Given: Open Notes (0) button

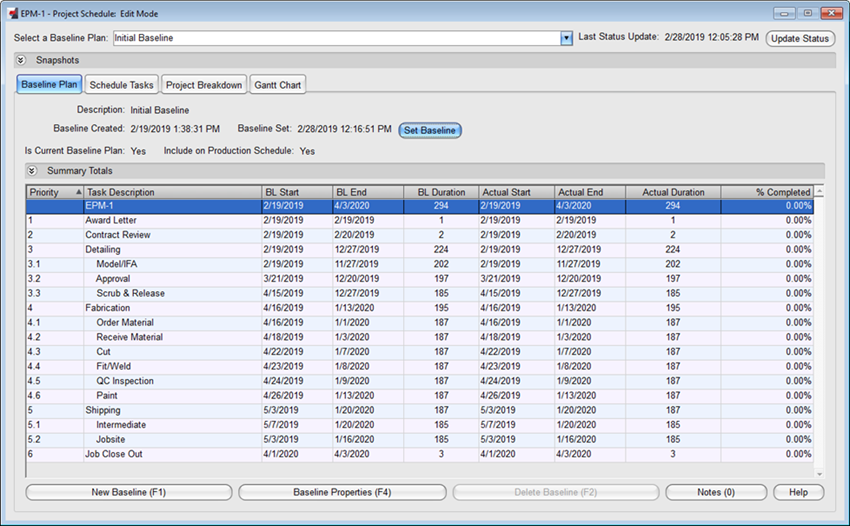Looking at the screenshot, I should [715, 492].
